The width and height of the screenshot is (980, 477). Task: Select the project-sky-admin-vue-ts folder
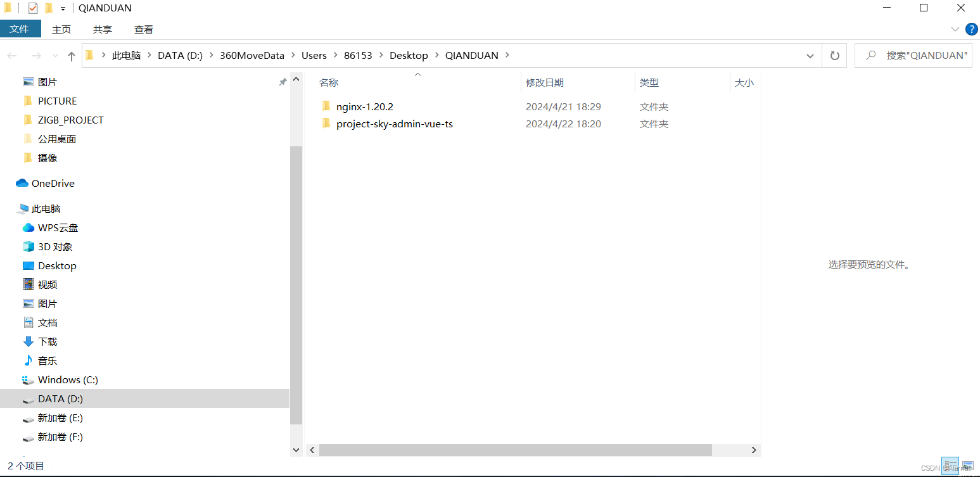click(x=394, y=124)
